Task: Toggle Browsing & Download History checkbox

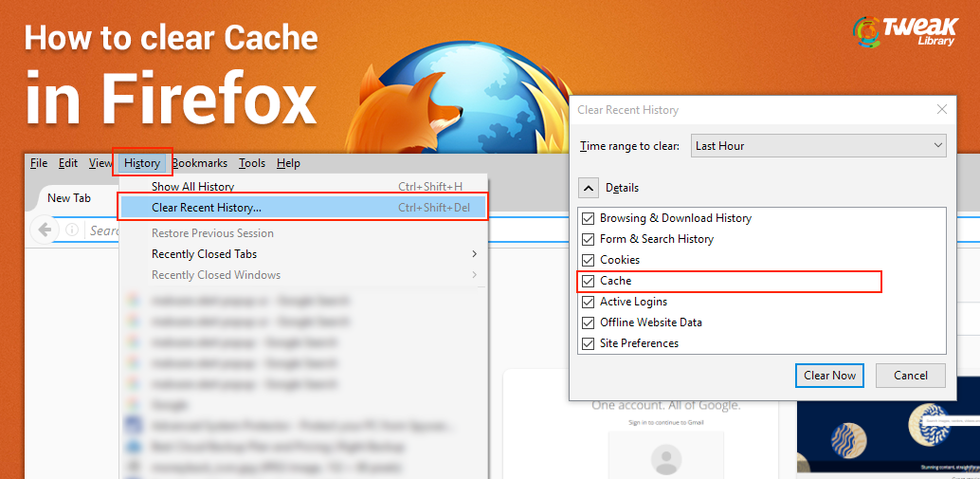Action: (588, 218)
